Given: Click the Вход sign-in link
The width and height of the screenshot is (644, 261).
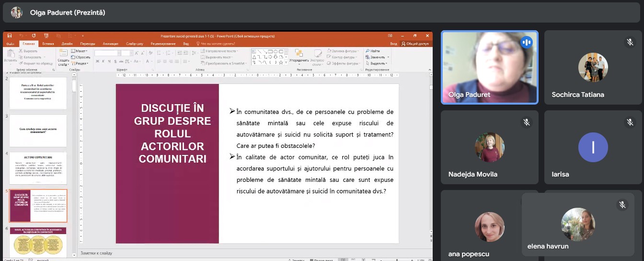Looking at the screenshot, I should point(393,44).
